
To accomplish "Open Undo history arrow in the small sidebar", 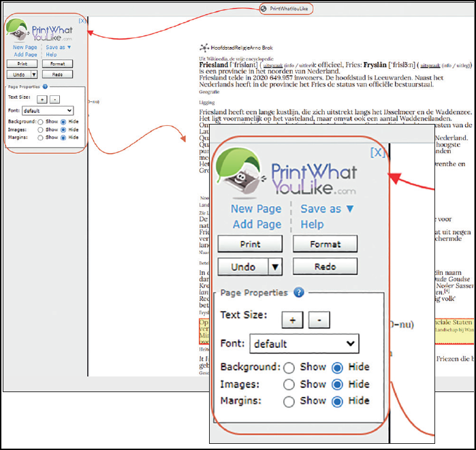I will tap(34, 74).
